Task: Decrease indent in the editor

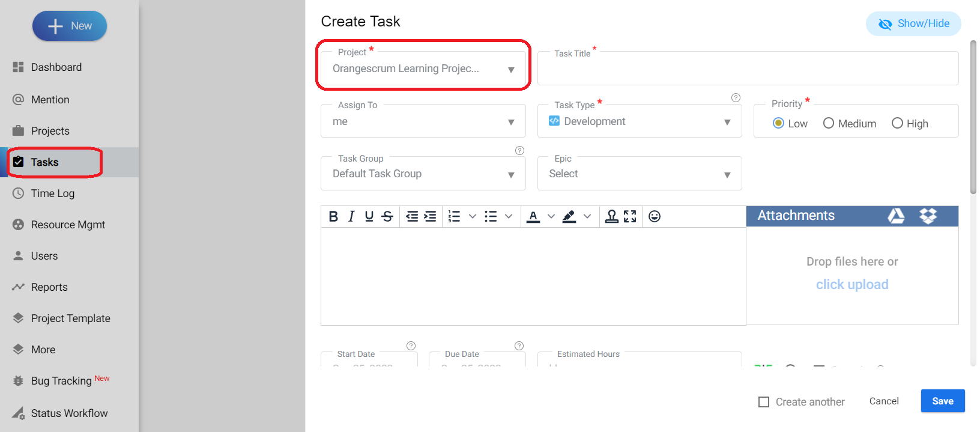Action: click(x=412, y=216)
